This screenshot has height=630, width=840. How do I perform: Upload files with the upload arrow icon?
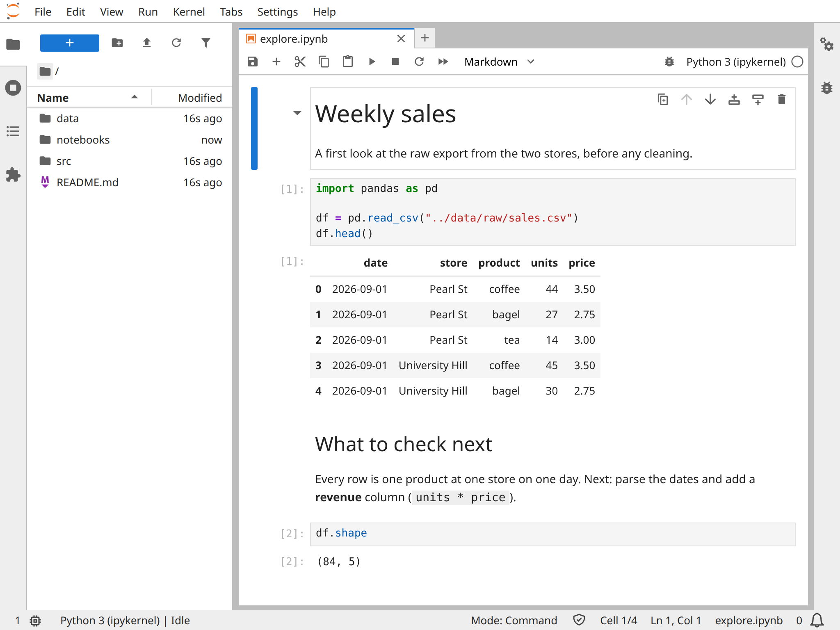click(147, 43)
